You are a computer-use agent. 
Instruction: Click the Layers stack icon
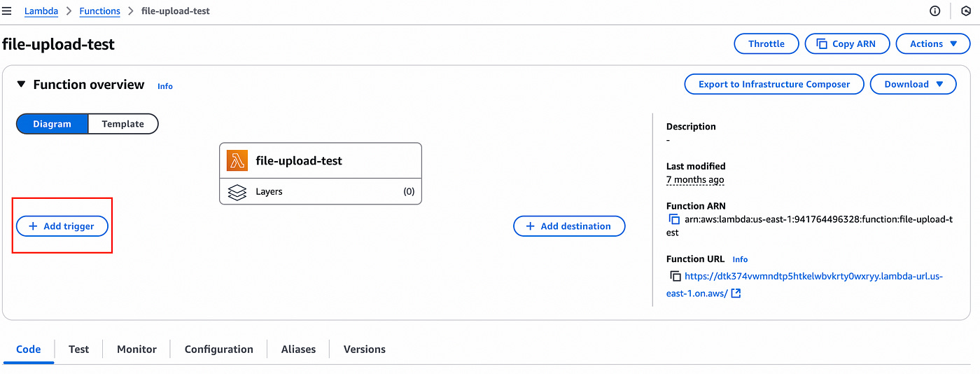coord(237,191)
